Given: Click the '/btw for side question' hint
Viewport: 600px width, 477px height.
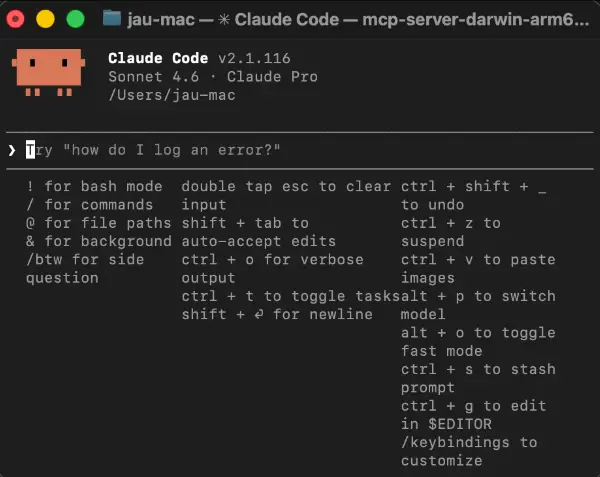Looking at the screenshot, I should coord(85,269).
